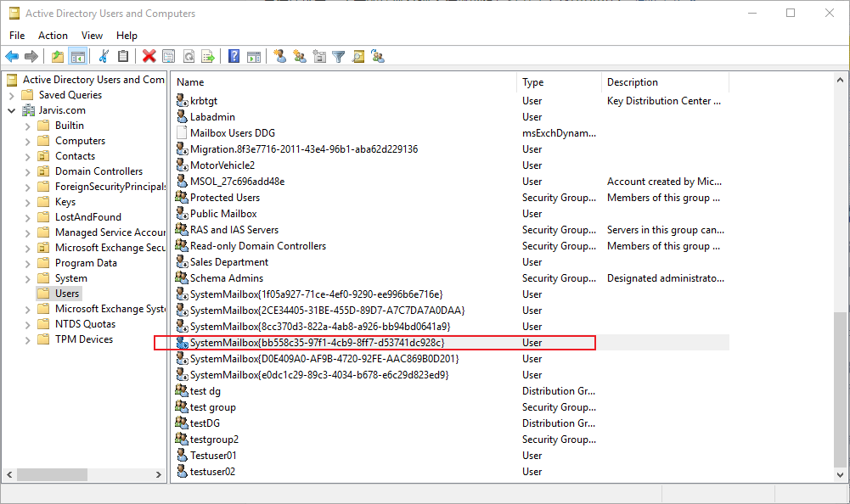Expand the Program Data node
850x504 pixels.
[x=28, y=263]
